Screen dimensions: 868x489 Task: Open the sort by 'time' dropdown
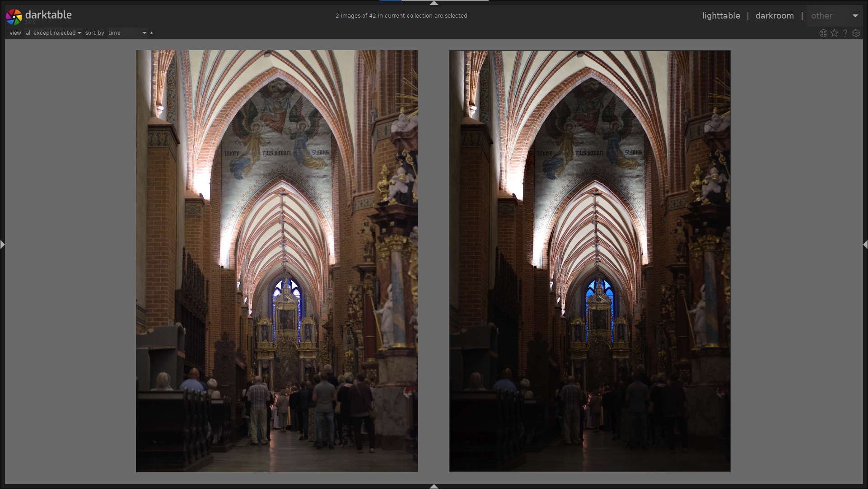tap(127, 33)
